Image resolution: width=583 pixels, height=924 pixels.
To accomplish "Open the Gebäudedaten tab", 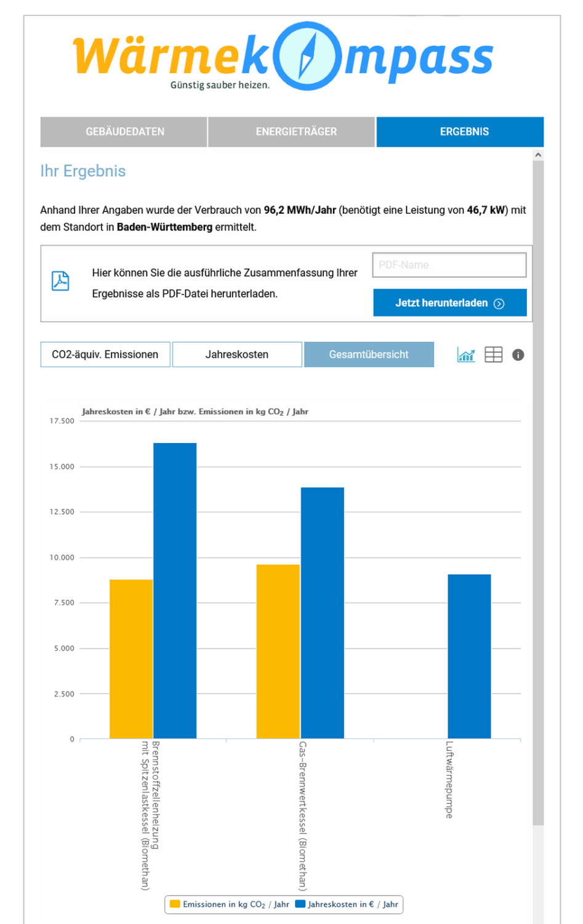I will pos(124,132).
